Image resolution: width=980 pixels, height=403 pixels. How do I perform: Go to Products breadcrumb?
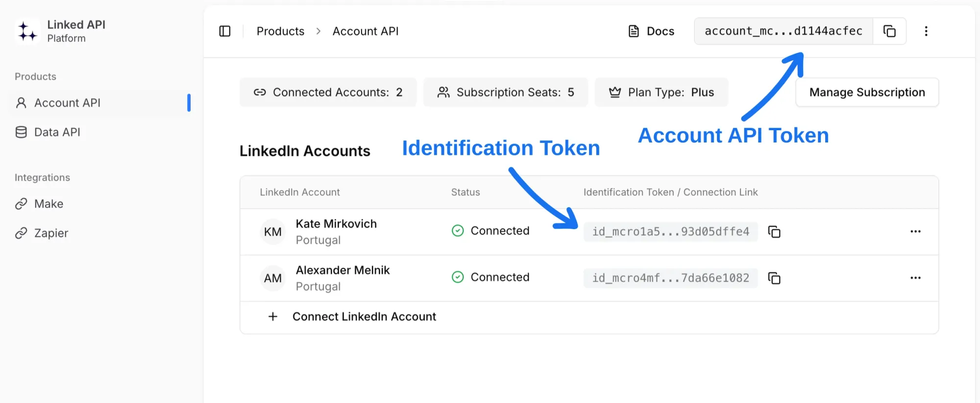tap(280, 31)
